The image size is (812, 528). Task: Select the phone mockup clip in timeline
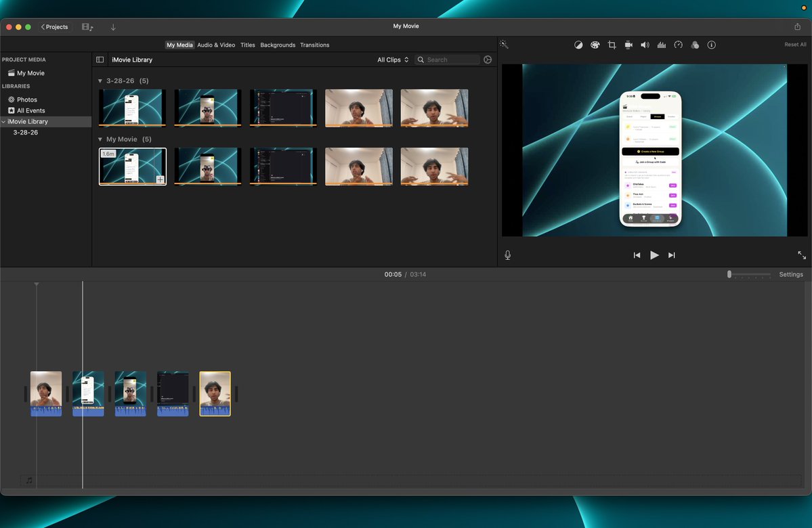click(88, 393)
